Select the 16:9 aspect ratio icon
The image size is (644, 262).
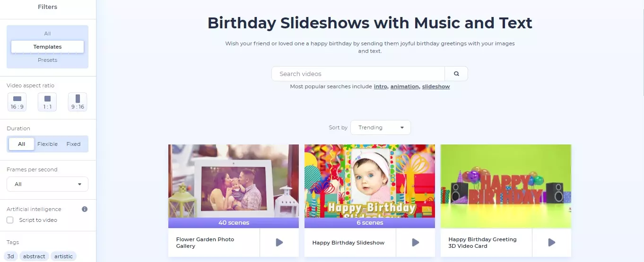click(17, 102)
